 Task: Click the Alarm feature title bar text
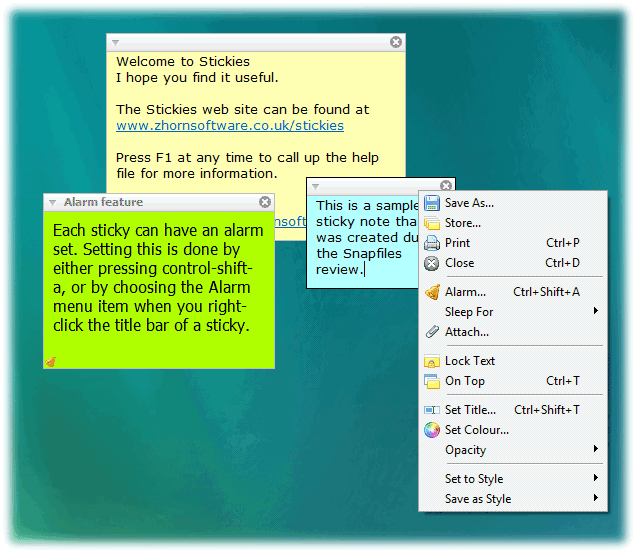pos(103,202)
